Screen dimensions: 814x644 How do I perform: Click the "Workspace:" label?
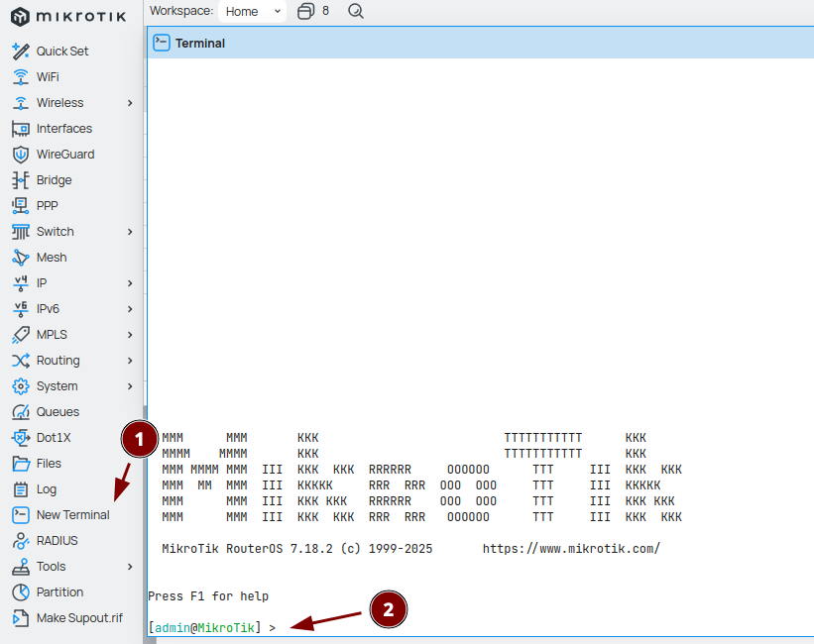181,11
